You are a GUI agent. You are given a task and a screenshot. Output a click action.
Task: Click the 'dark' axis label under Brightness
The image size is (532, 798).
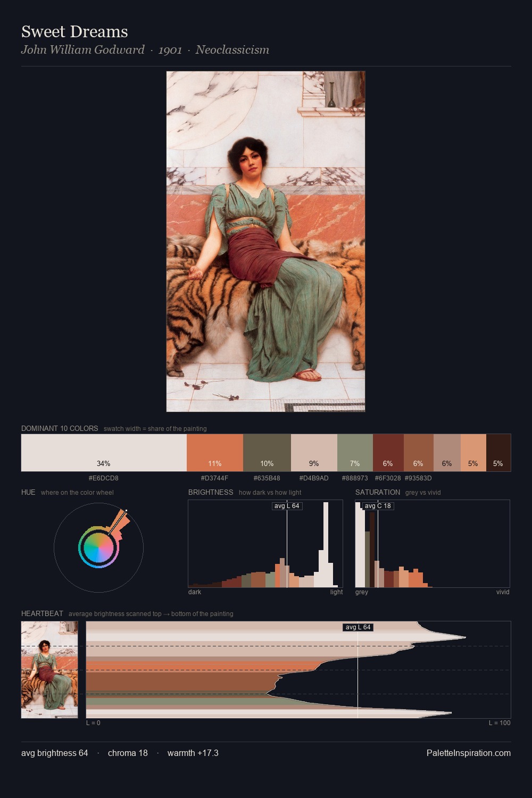(x=195, y=592)
